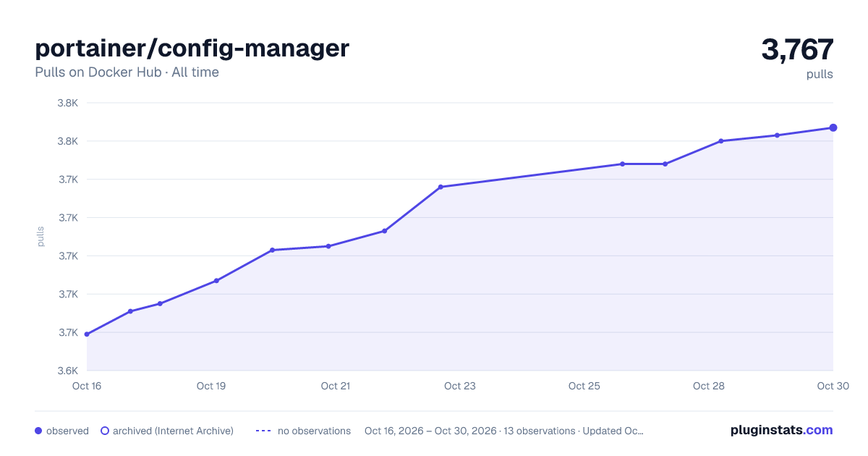
Task: Select the data point ending the steep rise before Oct 23
Action: pos(441,187)
